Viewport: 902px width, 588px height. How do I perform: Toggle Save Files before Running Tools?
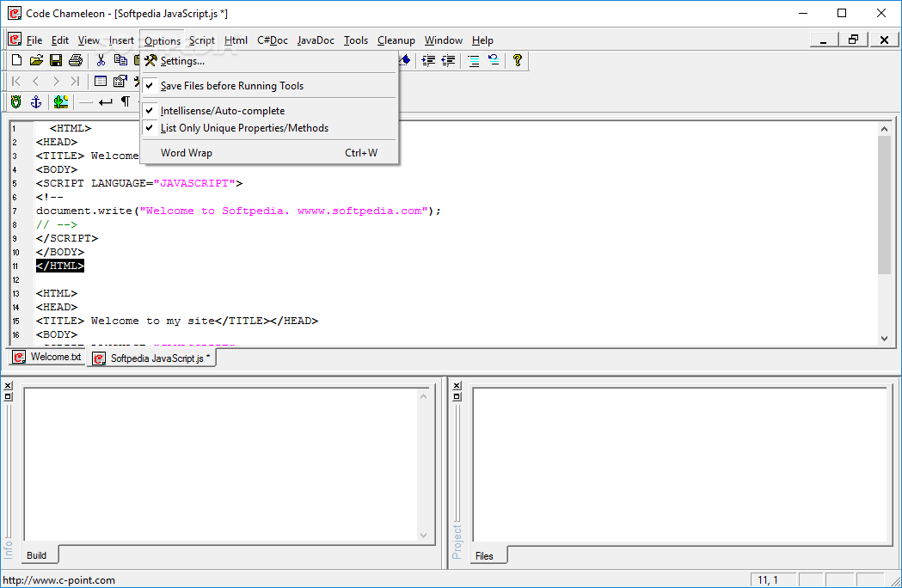point(269,86)
